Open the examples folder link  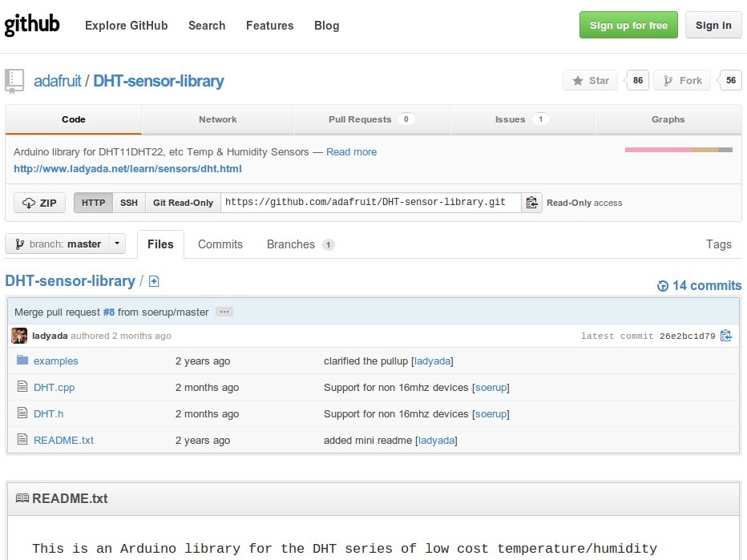56,361
